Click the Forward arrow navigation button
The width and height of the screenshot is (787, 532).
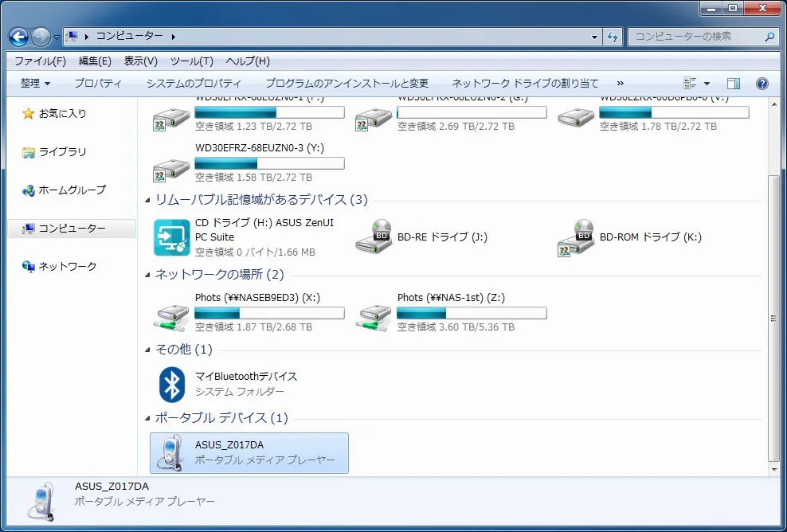pos(40,37)
